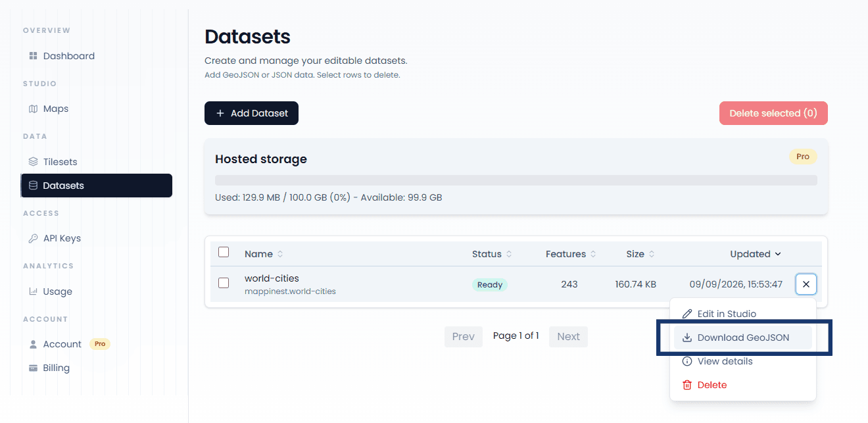Click the Pro badge beside Account
Image resolution: width=868 pixels, height=423 pixels.
pyautogui.click(x=99, y=343)
